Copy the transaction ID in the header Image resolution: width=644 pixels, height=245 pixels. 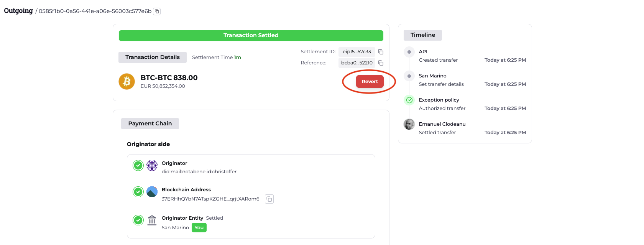coord(157,12)
